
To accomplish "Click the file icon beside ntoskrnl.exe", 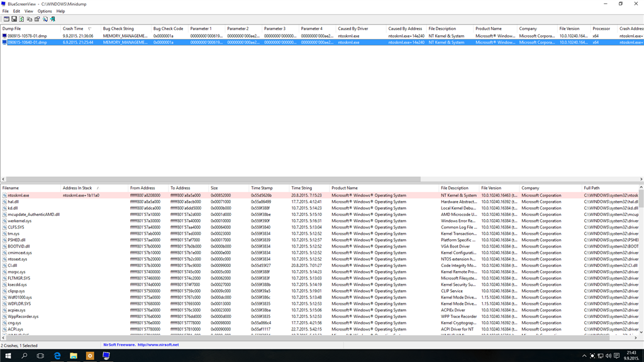I will click(x=4, y=195).
